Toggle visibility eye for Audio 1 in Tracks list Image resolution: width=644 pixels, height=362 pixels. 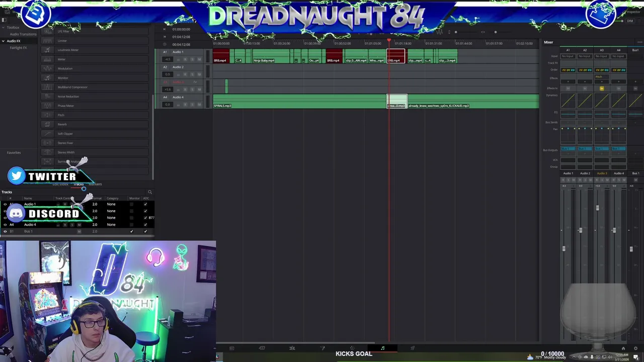click(5, 204)
